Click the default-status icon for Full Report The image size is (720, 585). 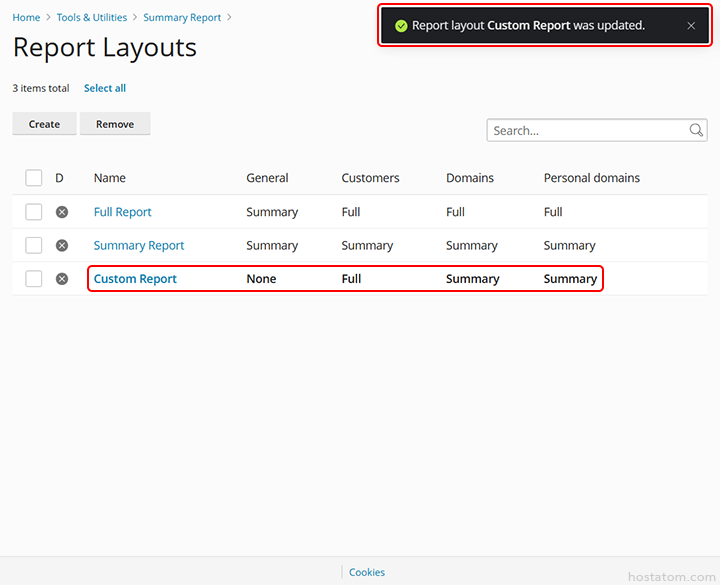coord(62,212)
